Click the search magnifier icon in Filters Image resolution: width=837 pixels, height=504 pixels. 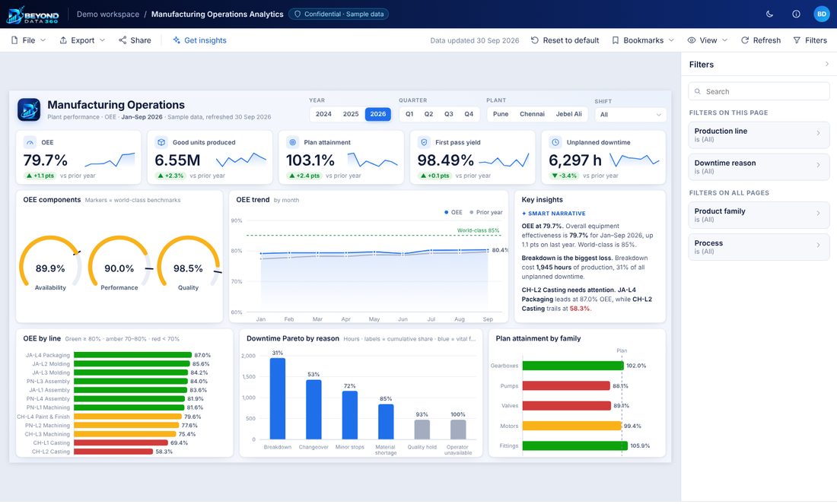click(x=698, y=92)
